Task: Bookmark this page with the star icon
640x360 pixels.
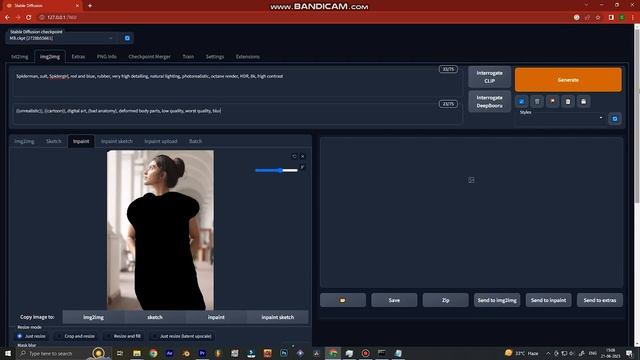Action: click(598, 18)
